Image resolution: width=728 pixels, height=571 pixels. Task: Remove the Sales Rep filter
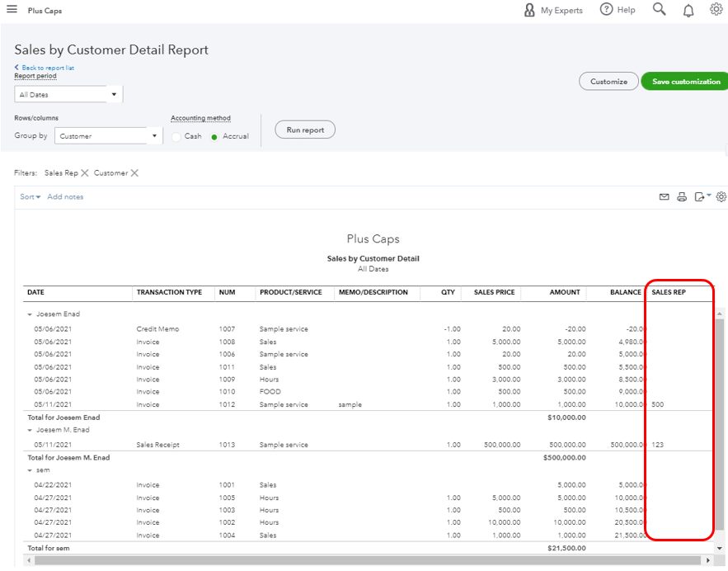pyautogui.click(x=85, y=172)
